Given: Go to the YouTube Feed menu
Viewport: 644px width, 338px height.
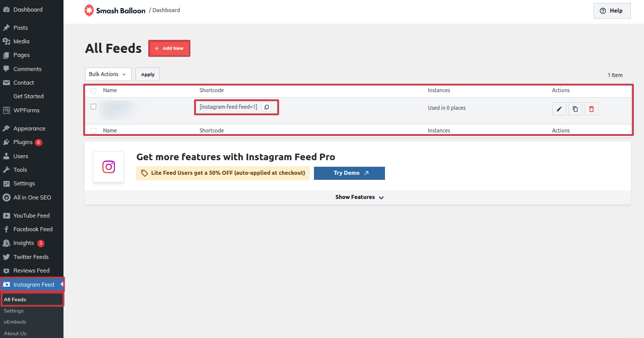Looking at the screenshot, I should 31,216.
